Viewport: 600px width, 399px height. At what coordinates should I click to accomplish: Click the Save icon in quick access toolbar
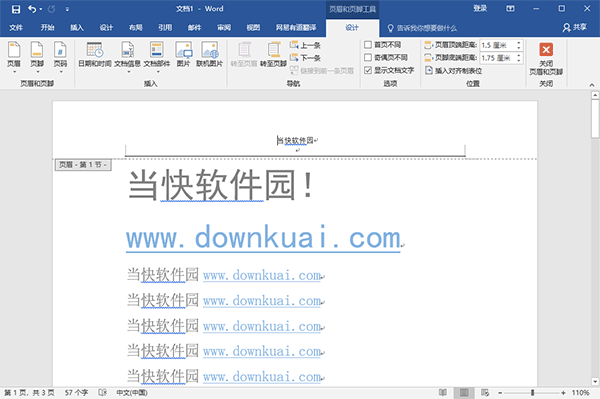pyautogui.click(x=16, y=9)
